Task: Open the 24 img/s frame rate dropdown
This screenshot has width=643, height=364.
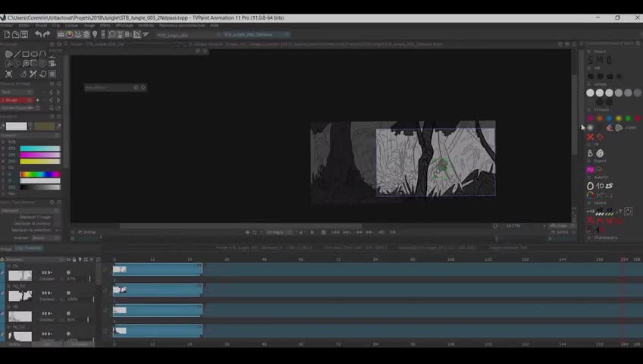Action: pos(278,232)
